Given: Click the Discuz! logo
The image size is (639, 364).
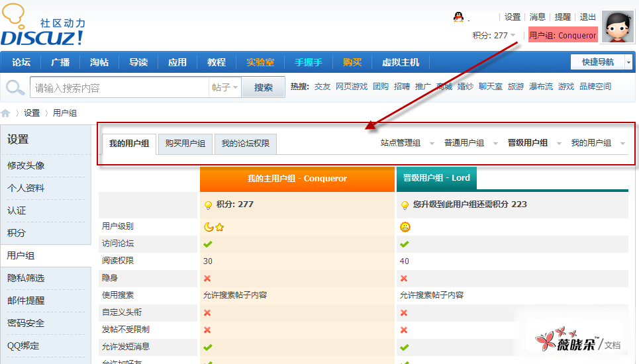Looking at the screenshot, I should [43, 26].
